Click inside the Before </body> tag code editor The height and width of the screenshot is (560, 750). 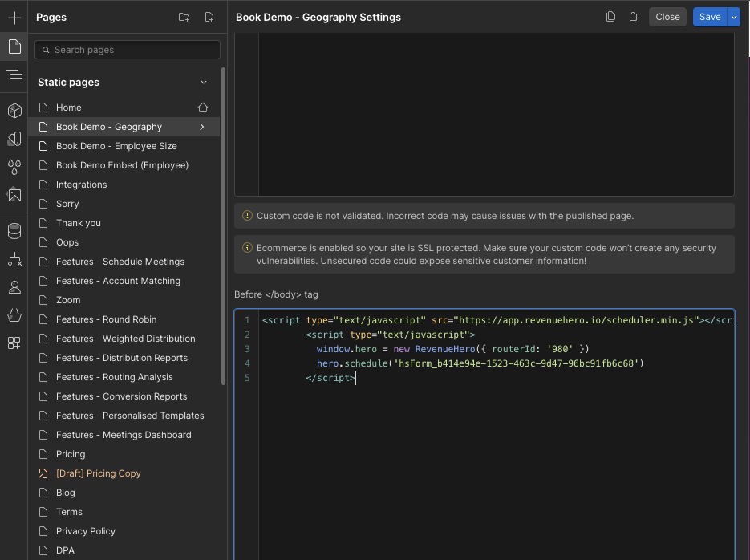click(x=484, y=434)
